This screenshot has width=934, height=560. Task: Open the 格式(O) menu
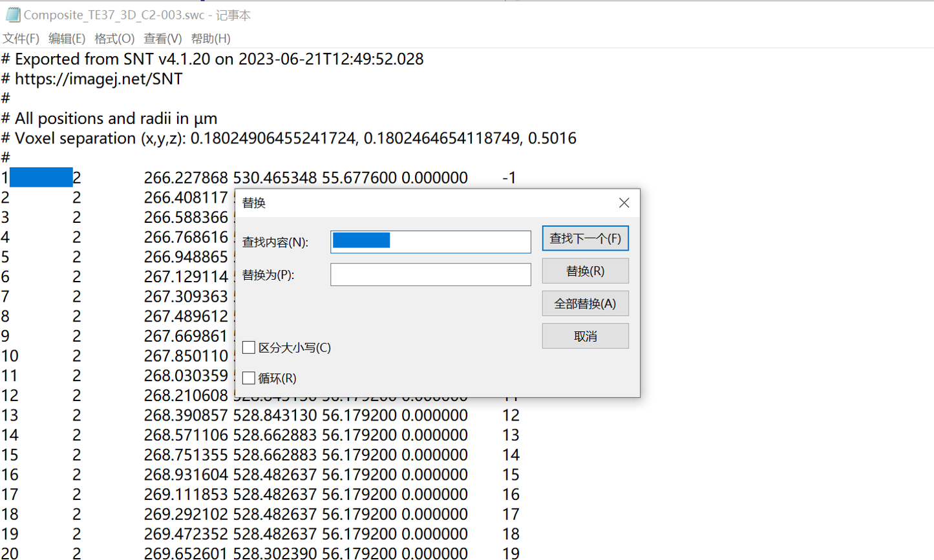(x=114, y=39)
